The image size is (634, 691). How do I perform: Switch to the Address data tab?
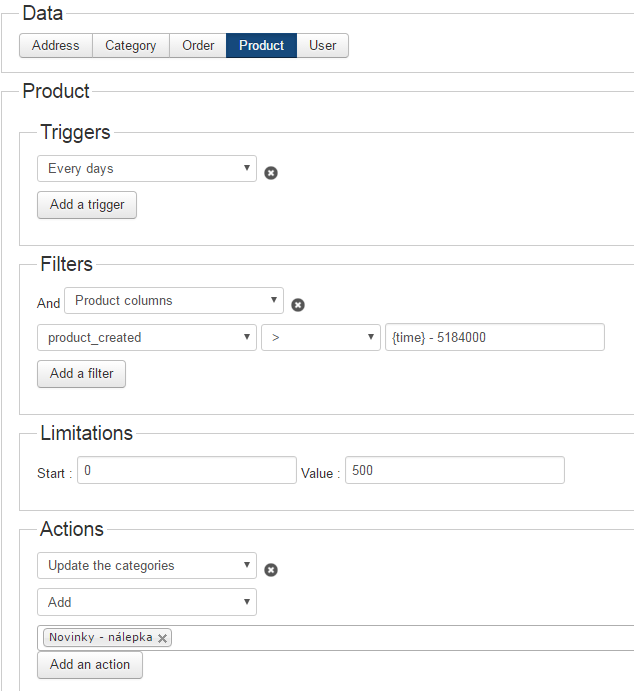[56, 45]
